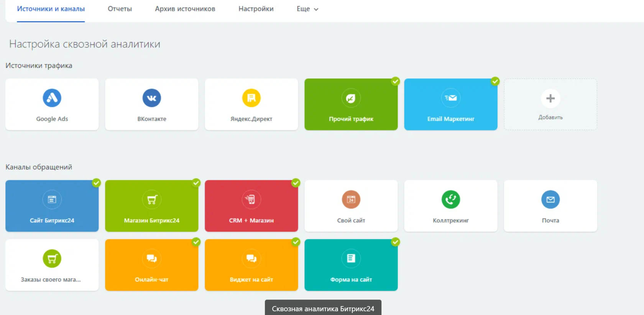Expand the Еще dropdown menu
Image resolution: width=644 pixels, height=315 pixels.
pos(307,9)
